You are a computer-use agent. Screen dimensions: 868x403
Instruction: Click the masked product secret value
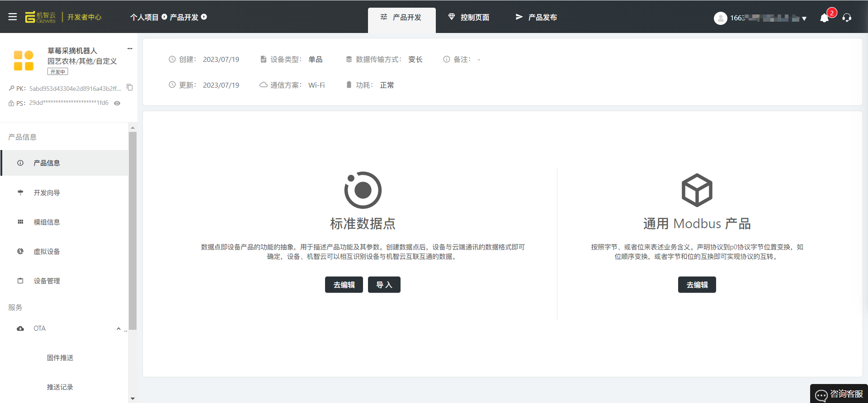coord(69,103)
